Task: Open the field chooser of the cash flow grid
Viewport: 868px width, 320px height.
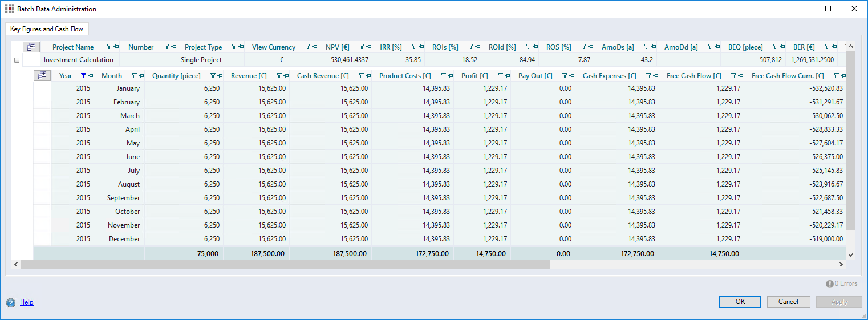Action: [42, 75]
